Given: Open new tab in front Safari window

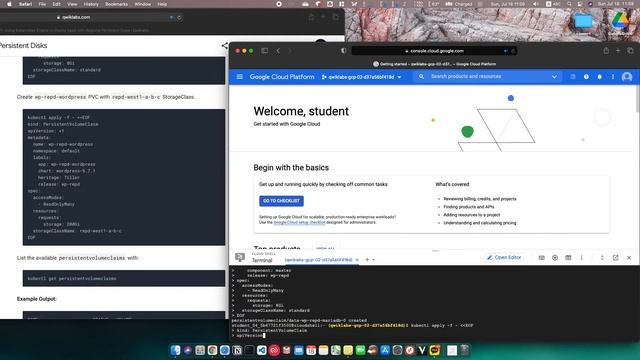Looking at the screenshot, I should click(618, 50).
